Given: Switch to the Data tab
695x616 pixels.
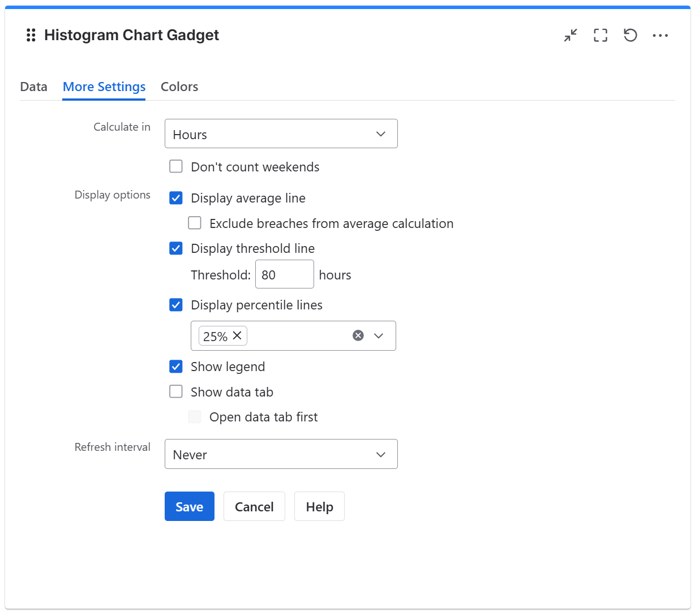Looking at the screenshot, I should tap(33, 87).
